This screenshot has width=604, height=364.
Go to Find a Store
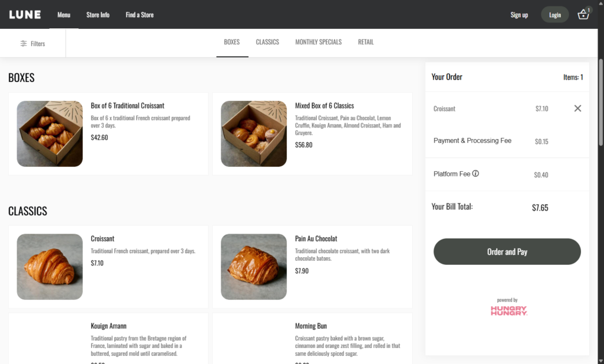pyautogui.click(x=139, y=15)
